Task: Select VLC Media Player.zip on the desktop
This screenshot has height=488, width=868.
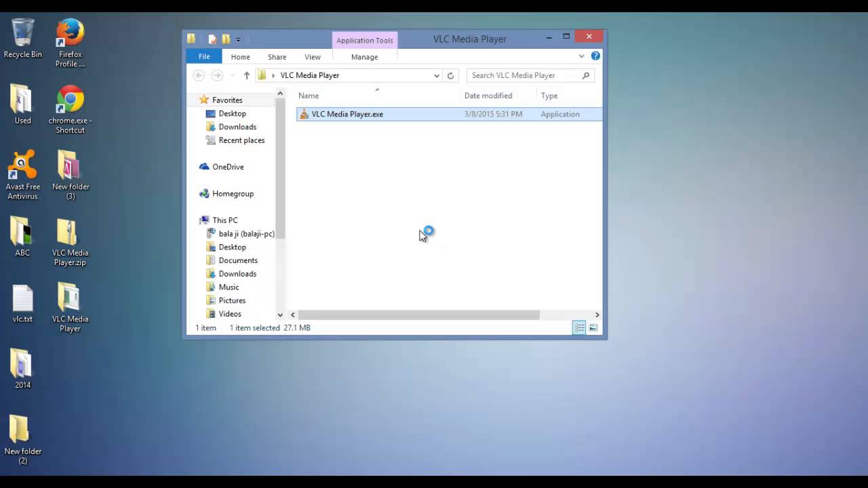Action: [70, 242]
